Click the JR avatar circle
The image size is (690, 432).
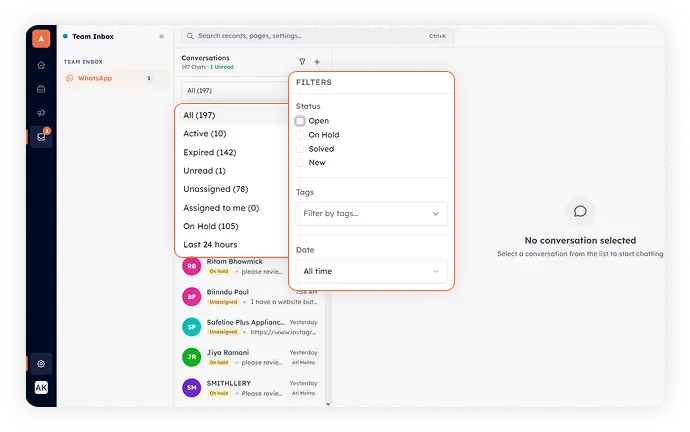point(191,357)
